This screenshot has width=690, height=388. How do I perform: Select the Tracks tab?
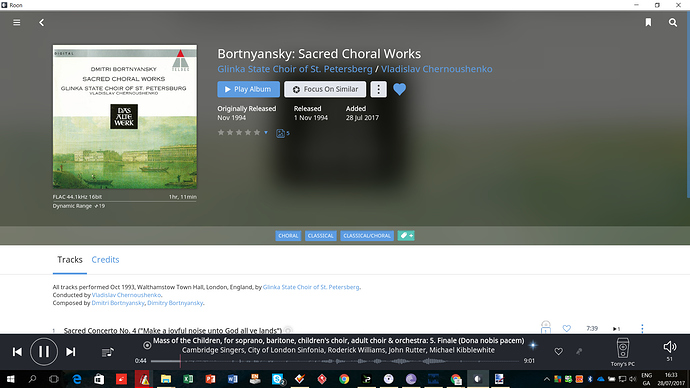[70, 260]
